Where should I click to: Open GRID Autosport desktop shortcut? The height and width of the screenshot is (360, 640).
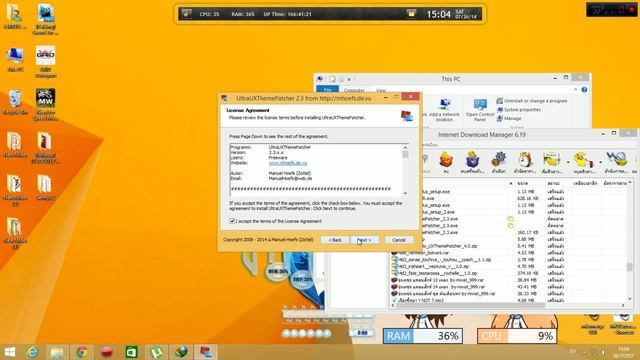(x=46, y=62)
